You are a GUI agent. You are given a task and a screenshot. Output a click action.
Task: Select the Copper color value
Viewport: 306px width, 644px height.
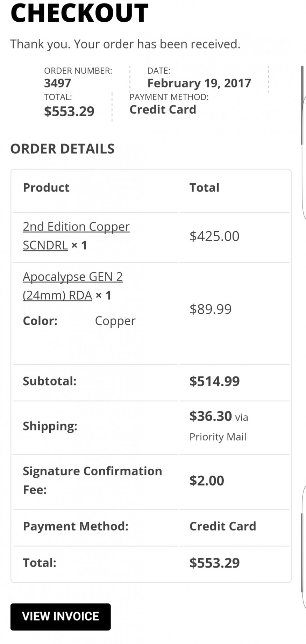(115, 321)
